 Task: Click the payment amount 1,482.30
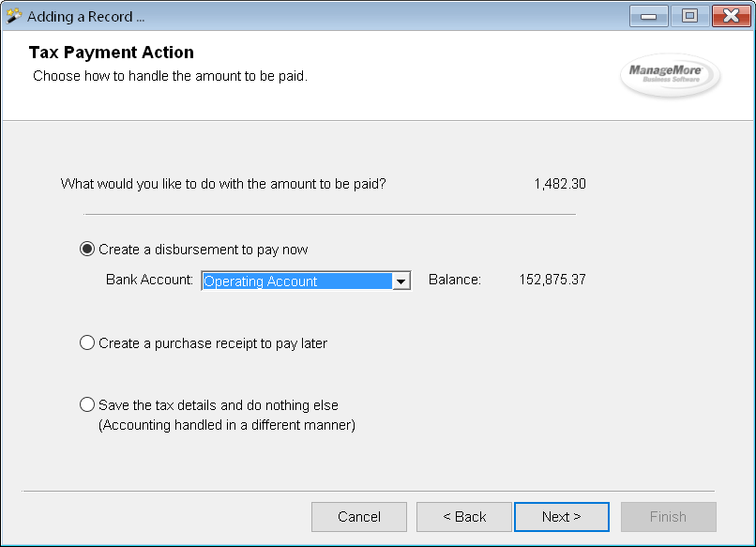tap(559, 183)
